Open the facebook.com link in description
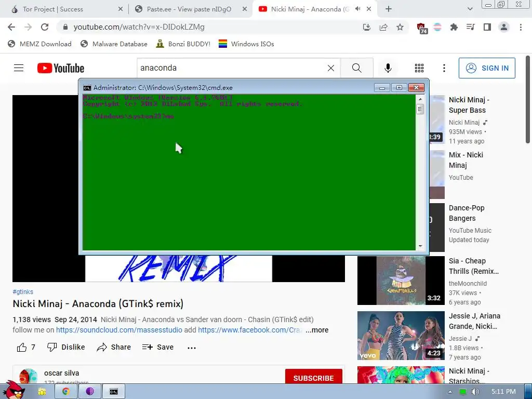 (x=250, y=330)
